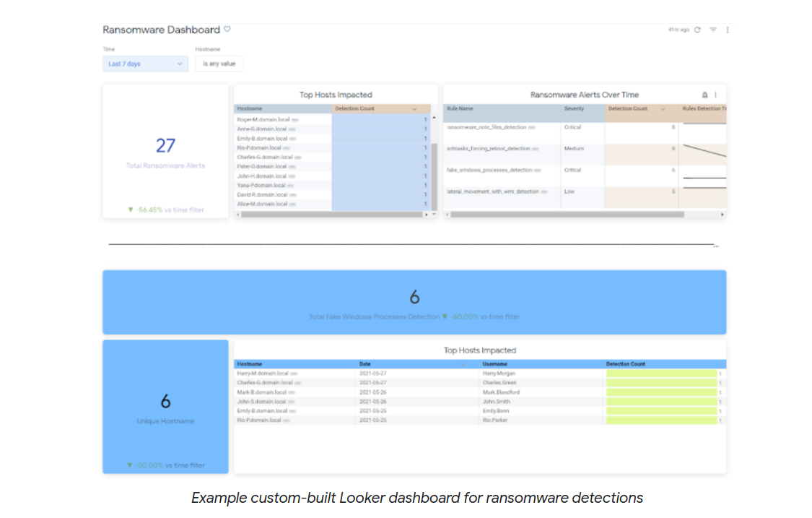
Task: Sort bottom hosts table by Date arrow
Action: 463,364
